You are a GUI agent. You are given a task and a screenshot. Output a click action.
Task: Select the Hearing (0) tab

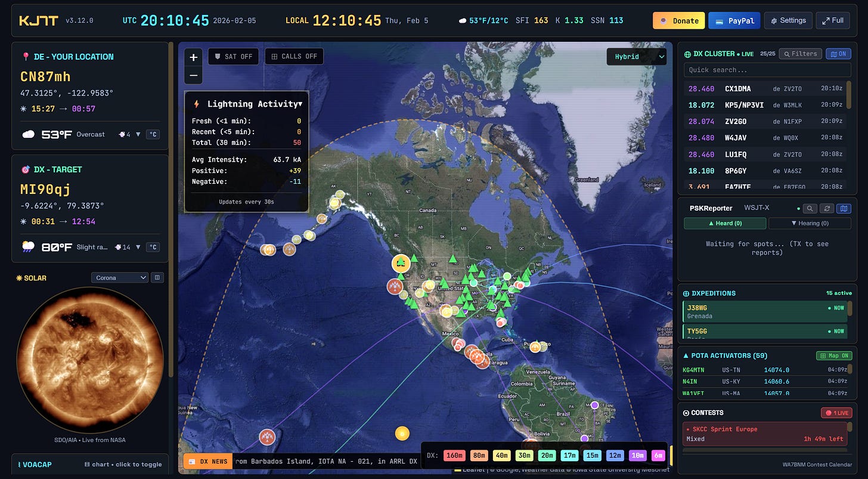click(x=810, y=223)
